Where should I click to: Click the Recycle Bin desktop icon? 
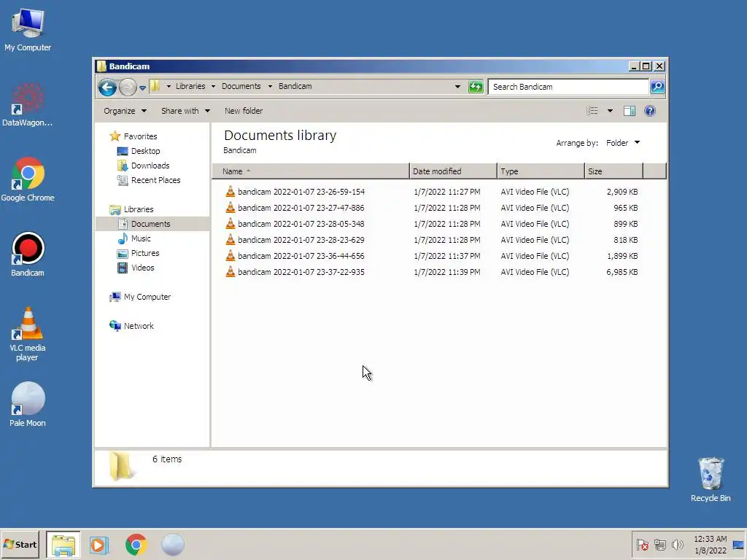pyautogui.click(x=711, y=480)
